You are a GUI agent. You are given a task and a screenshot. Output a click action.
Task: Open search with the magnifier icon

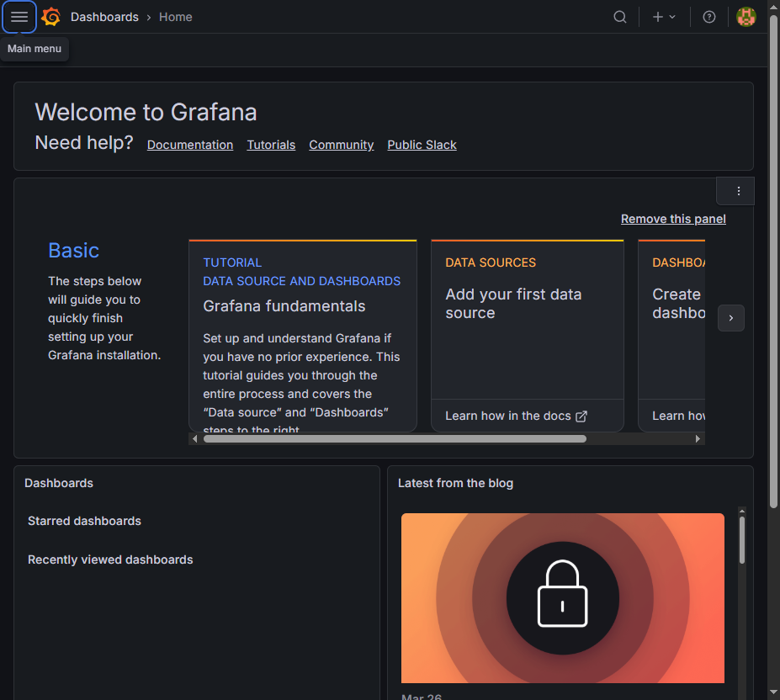[x=620, y=17]
